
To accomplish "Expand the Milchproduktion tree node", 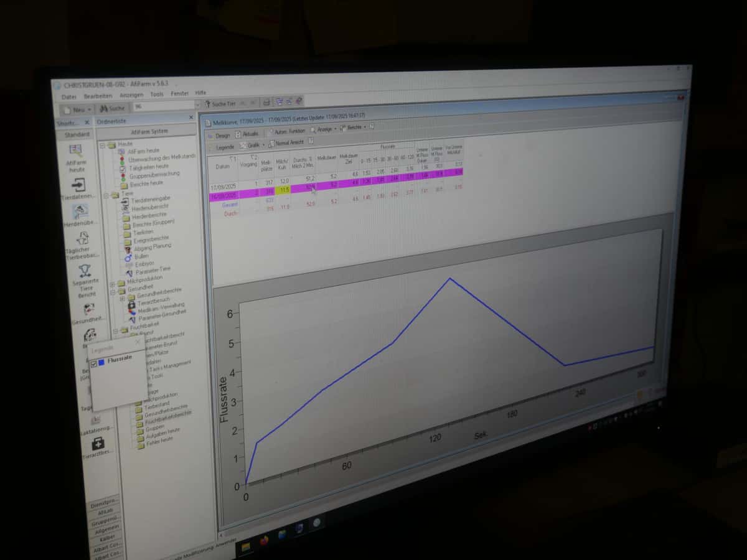I will coord(113,284).
